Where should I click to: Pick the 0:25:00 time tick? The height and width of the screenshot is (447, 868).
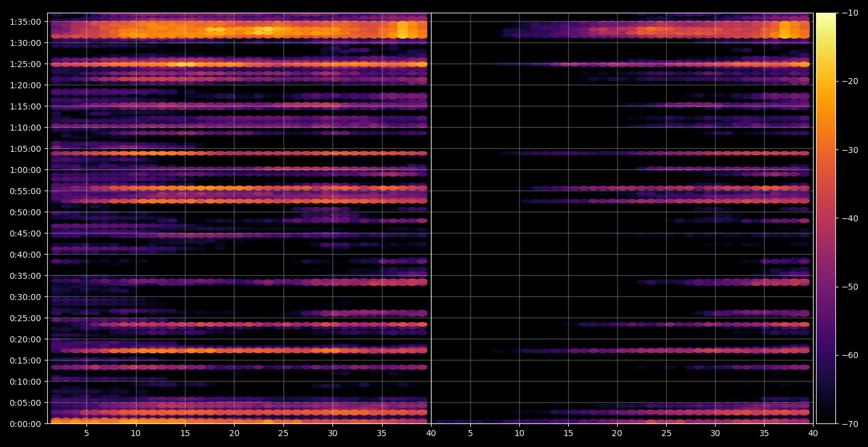tap(25, 318)
